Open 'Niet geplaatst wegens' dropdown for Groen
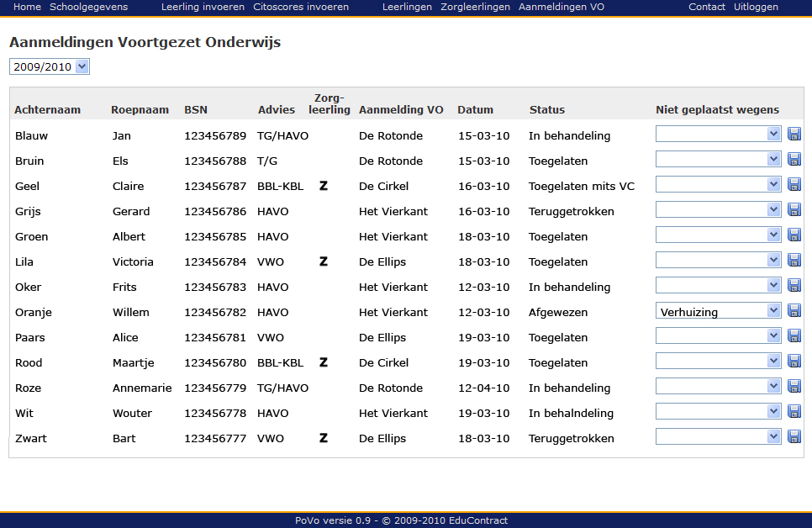Screen dimensions: 812x528 718,235
